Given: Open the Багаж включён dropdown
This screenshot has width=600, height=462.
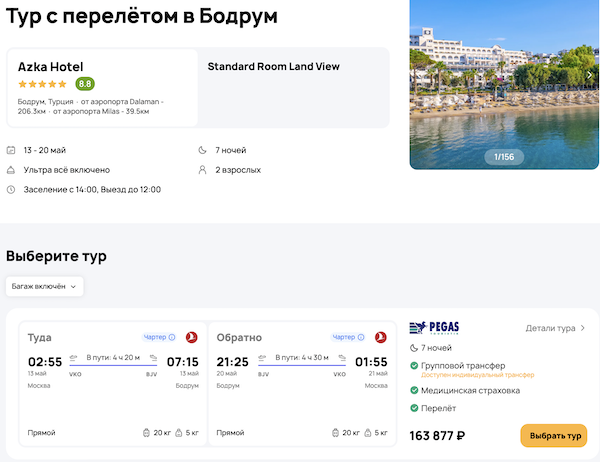Looking at the screenshot, I should (x=45, y=286).
